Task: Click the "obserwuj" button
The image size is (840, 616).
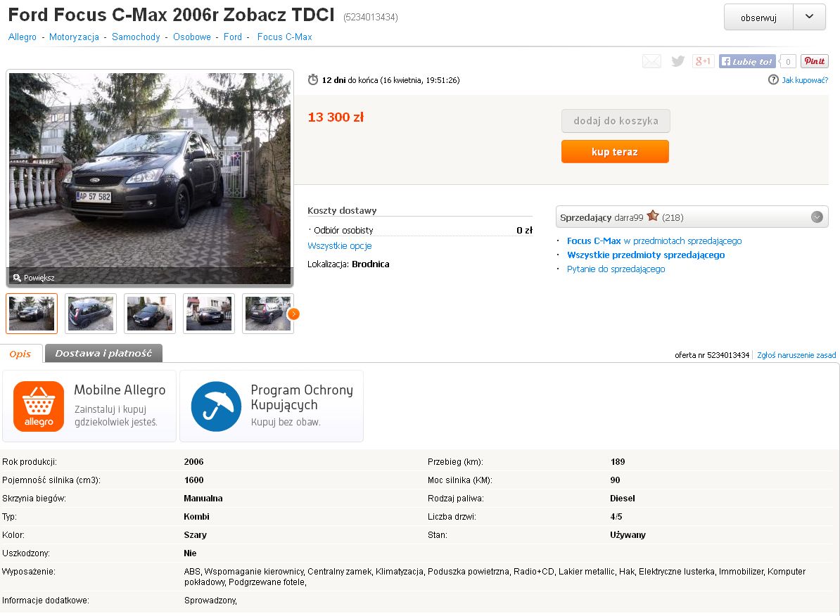Action: 758,18
